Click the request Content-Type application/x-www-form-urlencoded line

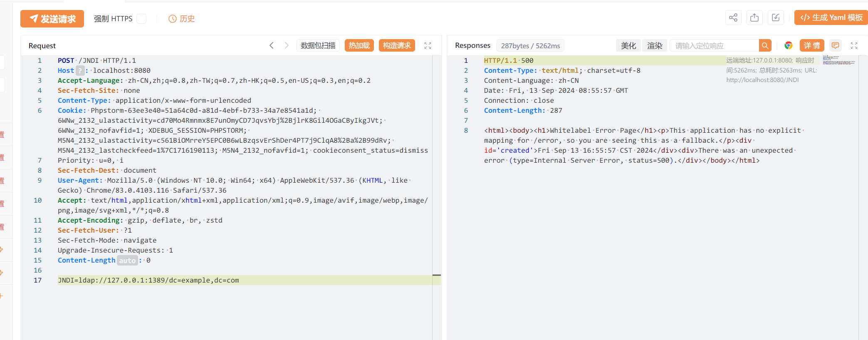154,100
